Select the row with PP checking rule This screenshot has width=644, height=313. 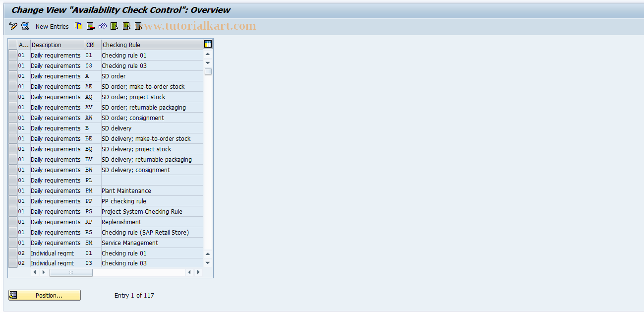coord(13,201)
